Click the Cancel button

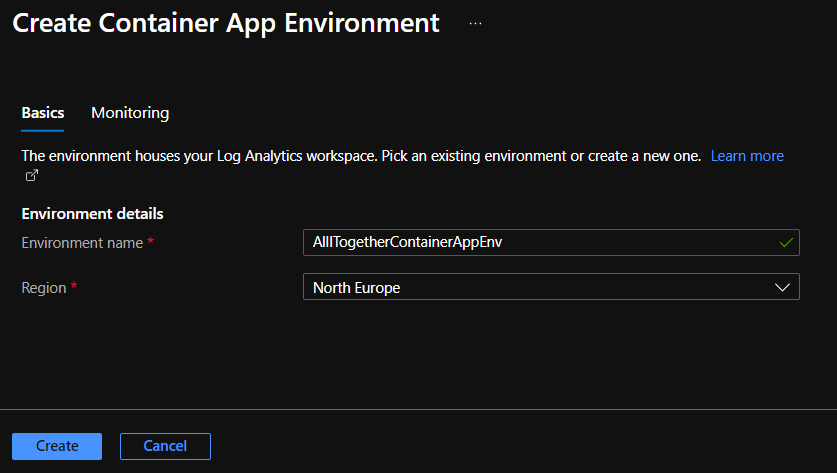click(165, 446)
